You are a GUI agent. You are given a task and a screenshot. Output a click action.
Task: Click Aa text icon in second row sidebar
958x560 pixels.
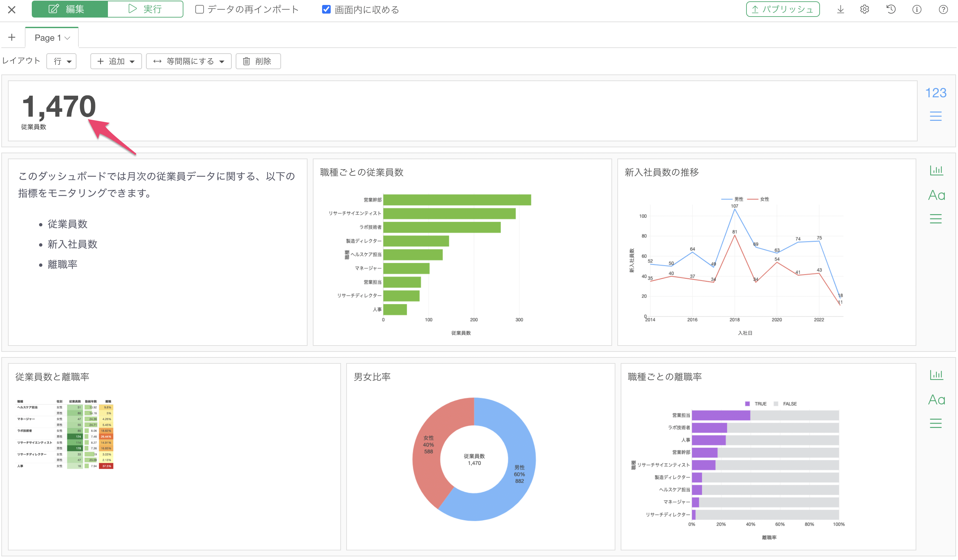(x=936, y=195)
